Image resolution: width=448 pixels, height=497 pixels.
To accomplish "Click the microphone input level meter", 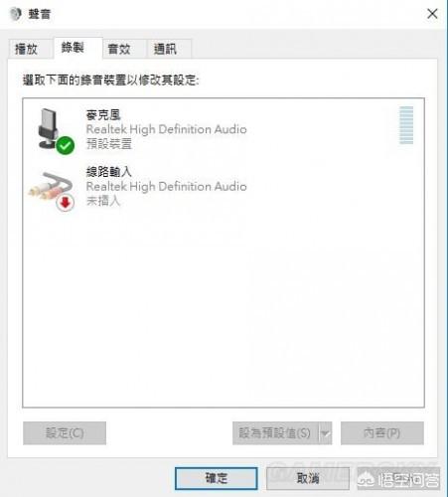I will 406,125.
